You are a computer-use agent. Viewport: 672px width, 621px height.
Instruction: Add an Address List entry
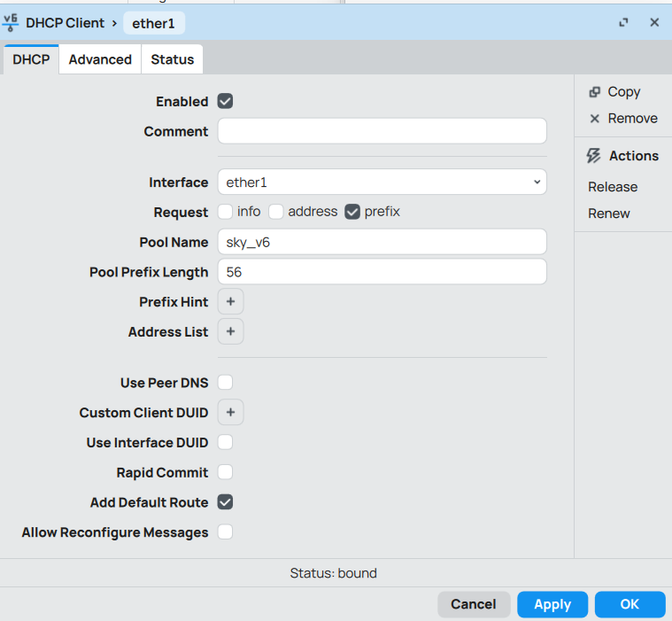point(230,331)
